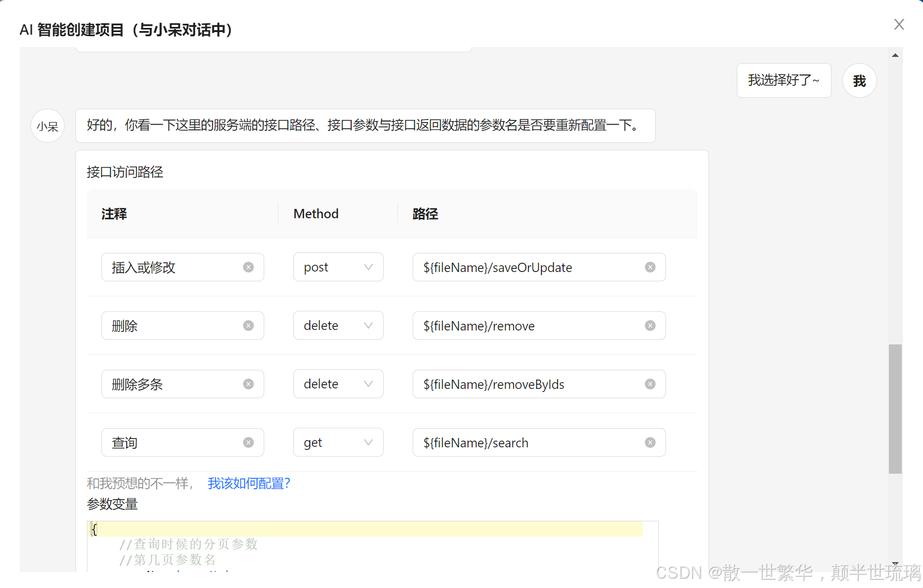Open the post method dropdown

click(x=338, y=267)
